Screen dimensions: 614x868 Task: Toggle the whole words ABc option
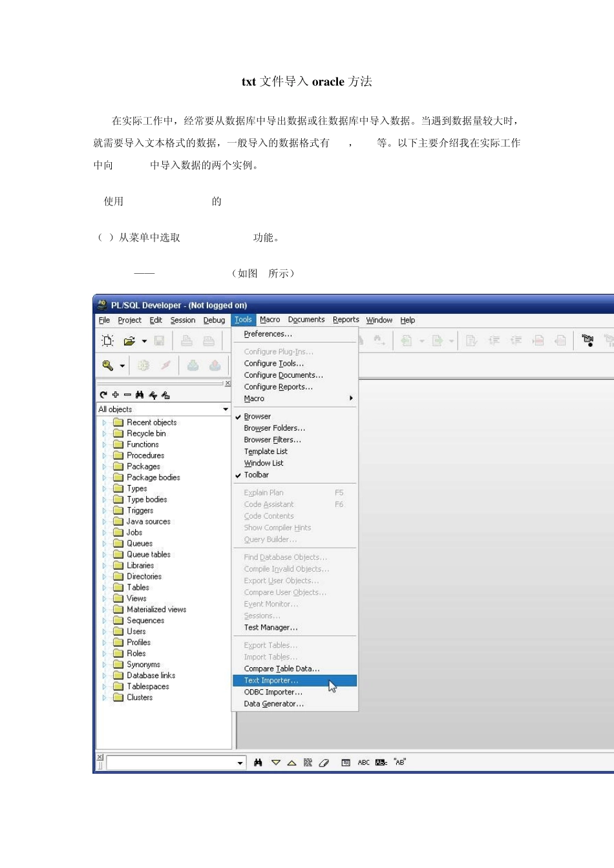coord(381,763)
